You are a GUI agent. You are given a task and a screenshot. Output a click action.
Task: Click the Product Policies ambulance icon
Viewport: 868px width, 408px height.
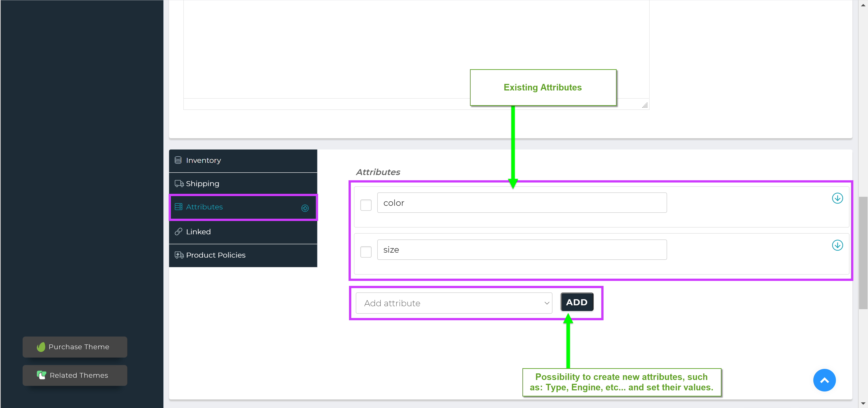tap(179, 255)
